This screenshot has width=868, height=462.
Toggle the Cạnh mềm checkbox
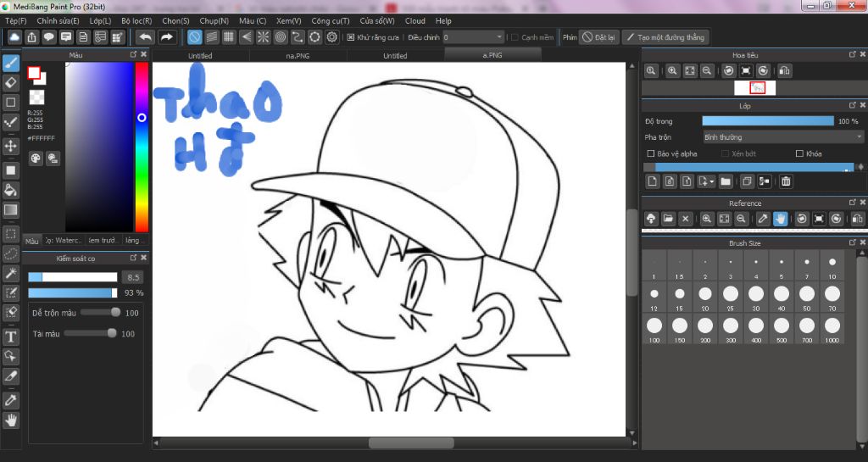pyautogui.click(x=515, y=37)
